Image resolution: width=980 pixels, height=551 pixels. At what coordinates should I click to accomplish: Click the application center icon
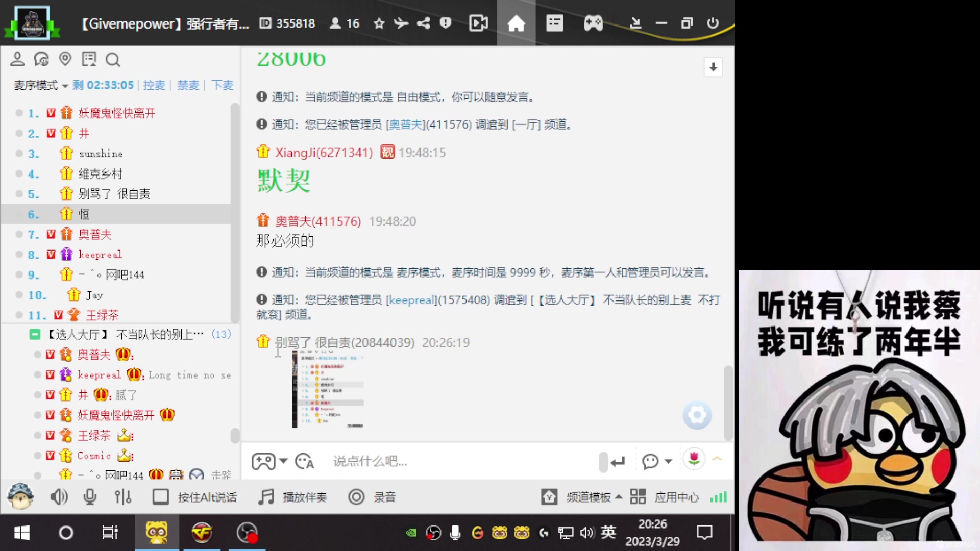pyautogui.click(x=638, y=496)
